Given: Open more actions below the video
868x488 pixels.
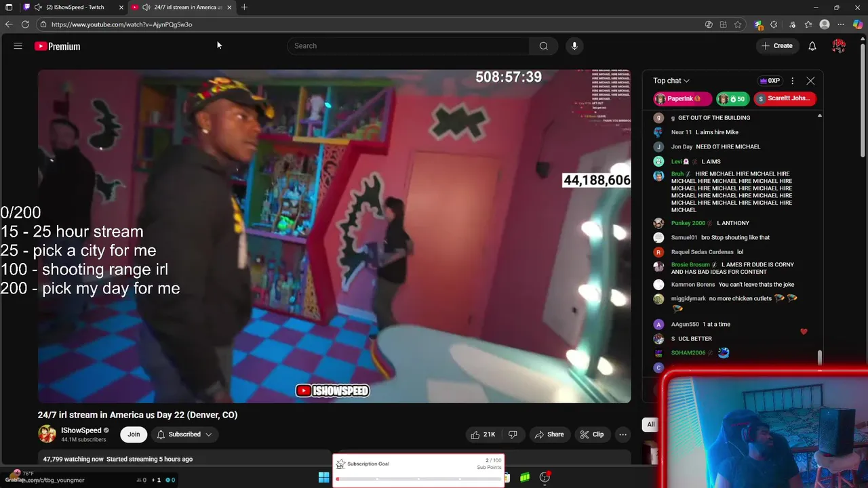Looking at the screenshot, I should pos(623,434).
